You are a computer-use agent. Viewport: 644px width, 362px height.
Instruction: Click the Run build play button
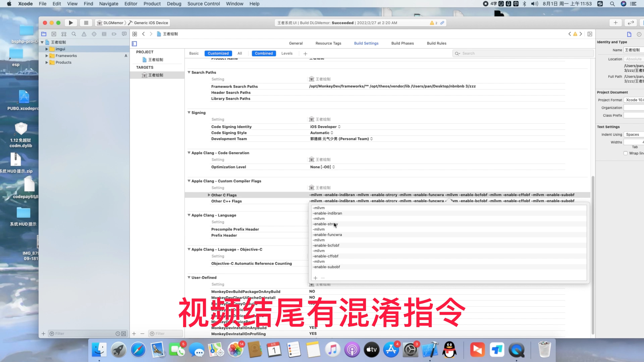click(x=71, y=23)
